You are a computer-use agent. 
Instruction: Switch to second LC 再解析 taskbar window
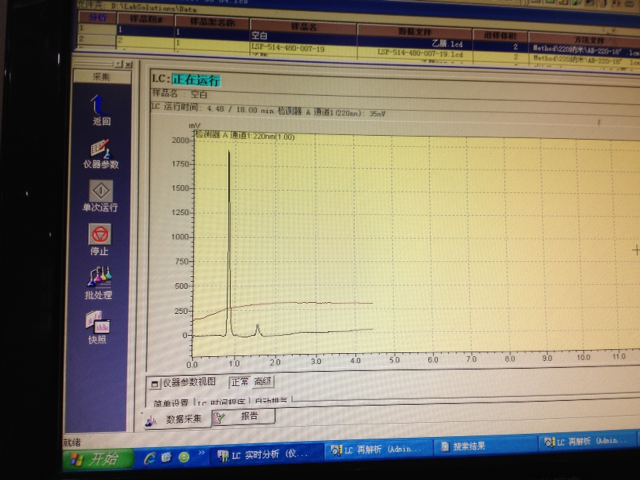[589, 442]
